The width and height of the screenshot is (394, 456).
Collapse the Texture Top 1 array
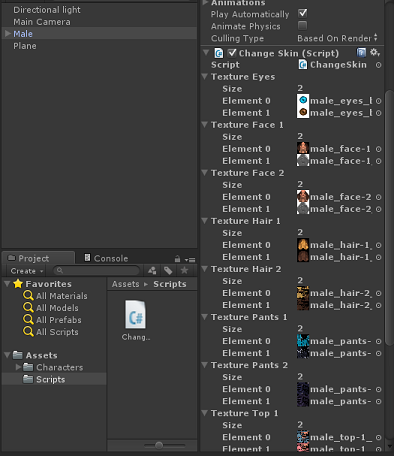coord(205,413)
